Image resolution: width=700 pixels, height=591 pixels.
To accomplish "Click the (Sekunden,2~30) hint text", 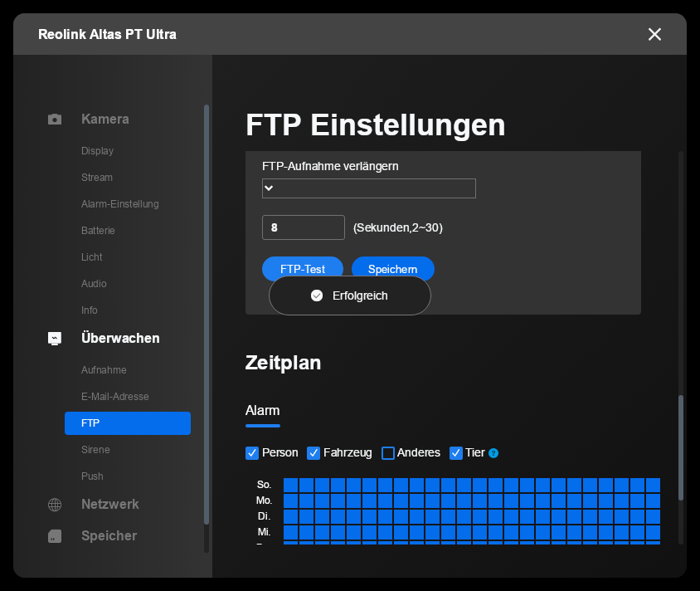I will (398, 227).
